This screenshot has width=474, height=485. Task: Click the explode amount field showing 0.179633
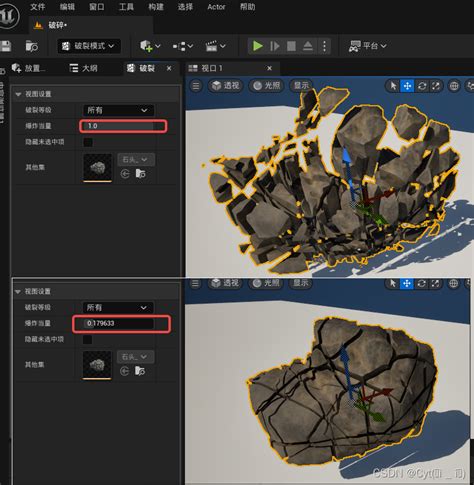pos(118,323)
